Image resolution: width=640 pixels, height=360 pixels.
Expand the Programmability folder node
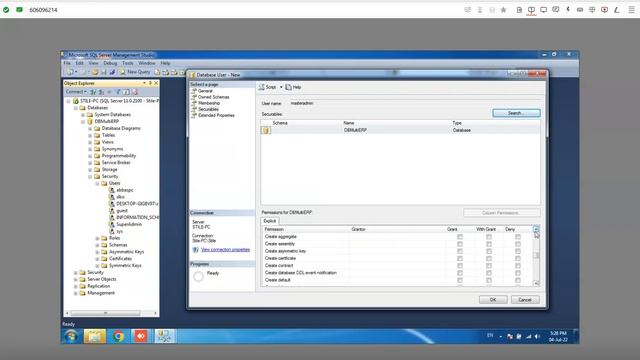tap(90, 156)
